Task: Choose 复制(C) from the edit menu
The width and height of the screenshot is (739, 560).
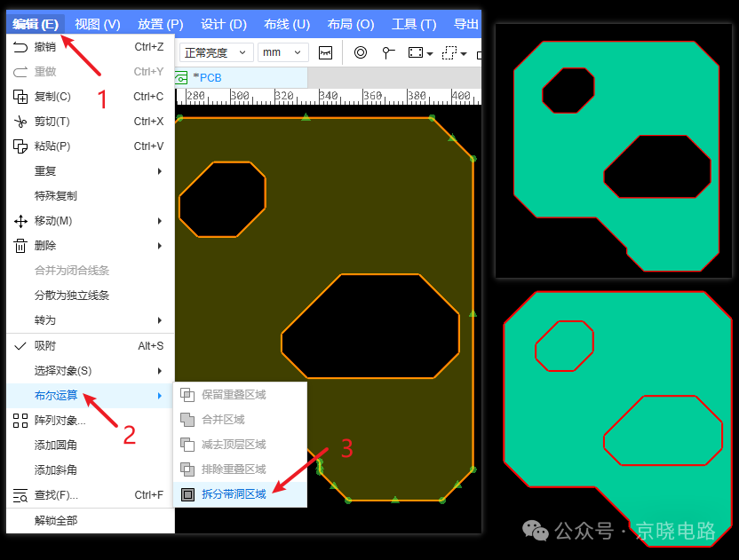Action: click(x=91, y=97)
